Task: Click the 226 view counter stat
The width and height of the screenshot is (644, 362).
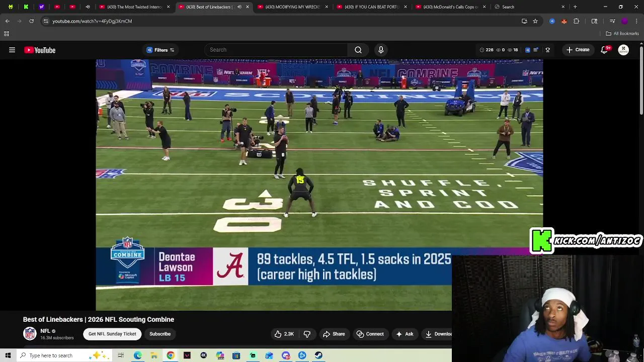Action: point(486,50)
